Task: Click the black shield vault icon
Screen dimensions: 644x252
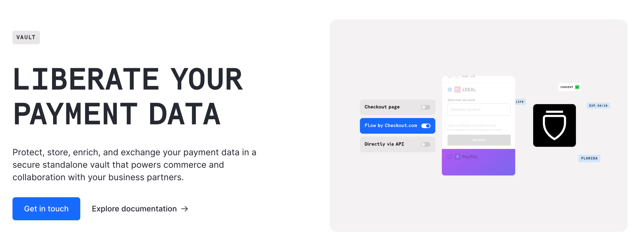Action: click(x=554, y=125)
